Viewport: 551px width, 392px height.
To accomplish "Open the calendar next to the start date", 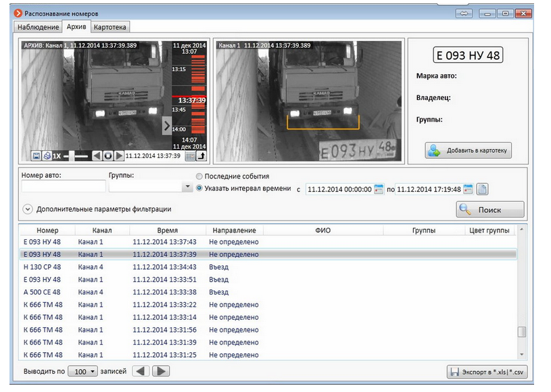I will (x=379, y=189).
